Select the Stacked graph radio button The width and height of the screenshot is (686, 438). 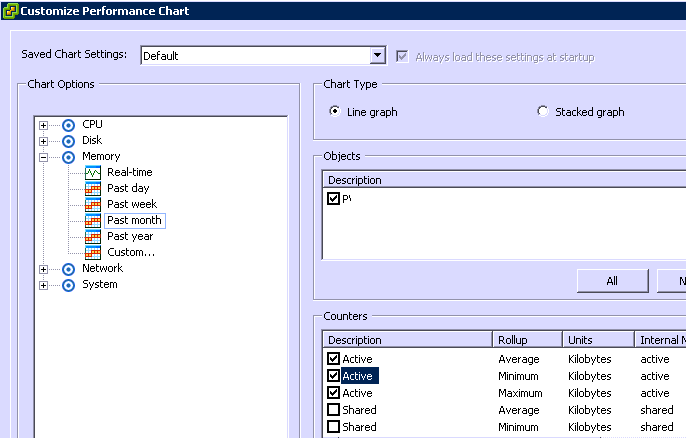click(x=543, y=112)
